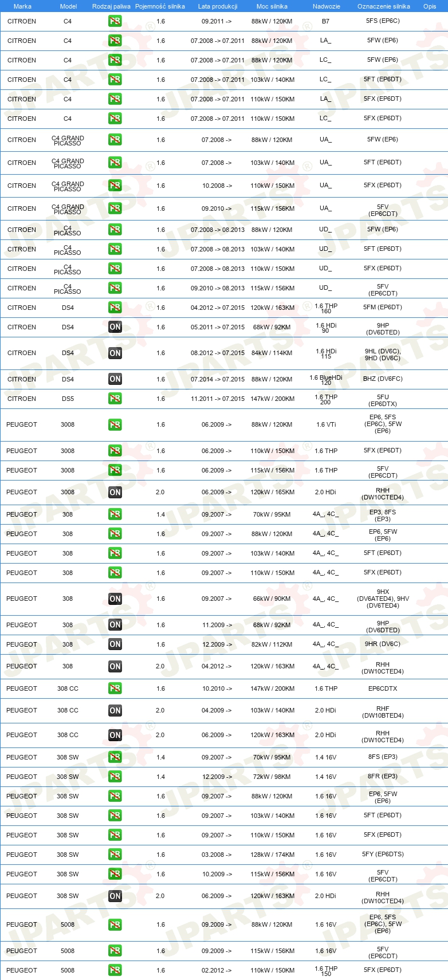Click the engine code 5FS (EP6C)
Viewport: 448px width, 980px height.
383,21
